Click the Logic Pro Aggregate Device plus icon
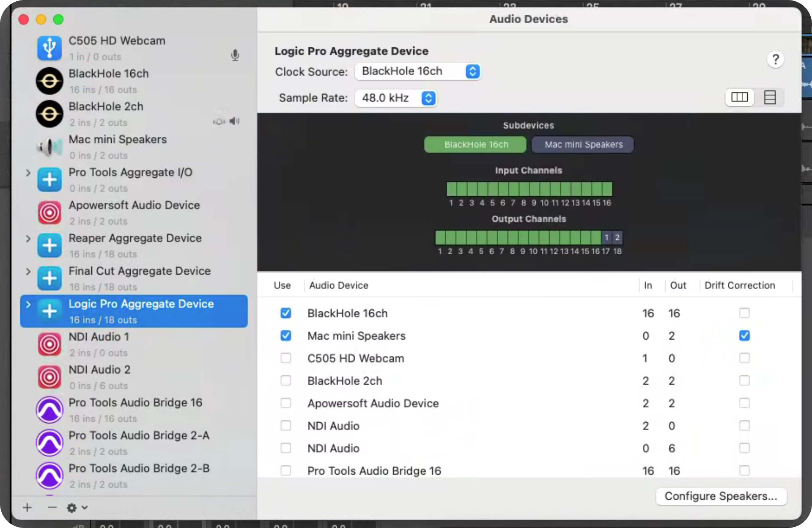Viewport: 812px width, 528px height. coord(49,311)
